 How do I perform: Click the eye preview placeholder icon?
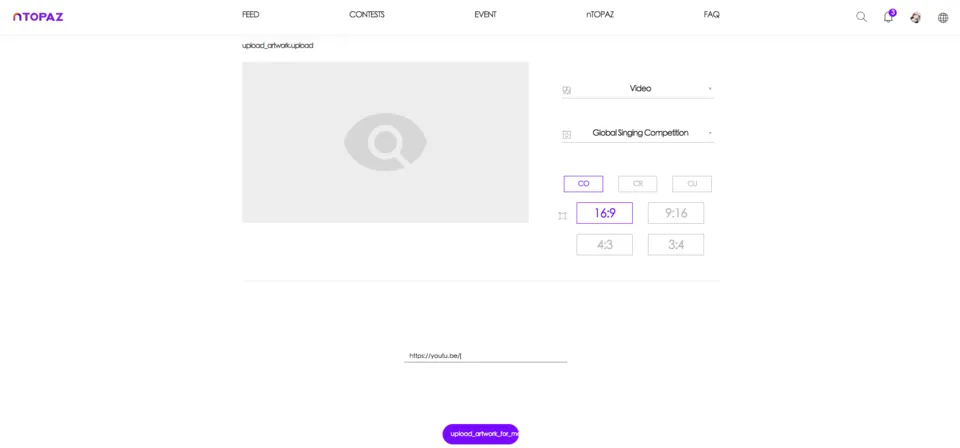tap(385, 142)
